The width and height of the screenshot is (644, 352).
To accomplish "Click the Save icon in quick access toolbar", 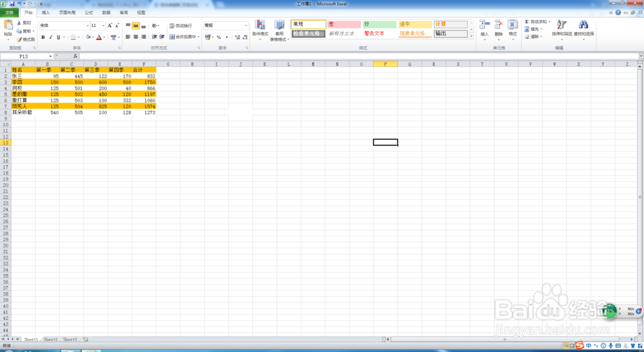I will (12, 4).
